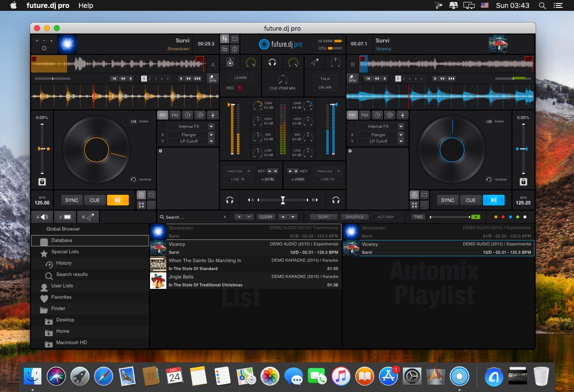The height and width of the screenshot is (392, 574).
Task: Click the CLEAR button above the browser
Action: 266,216
